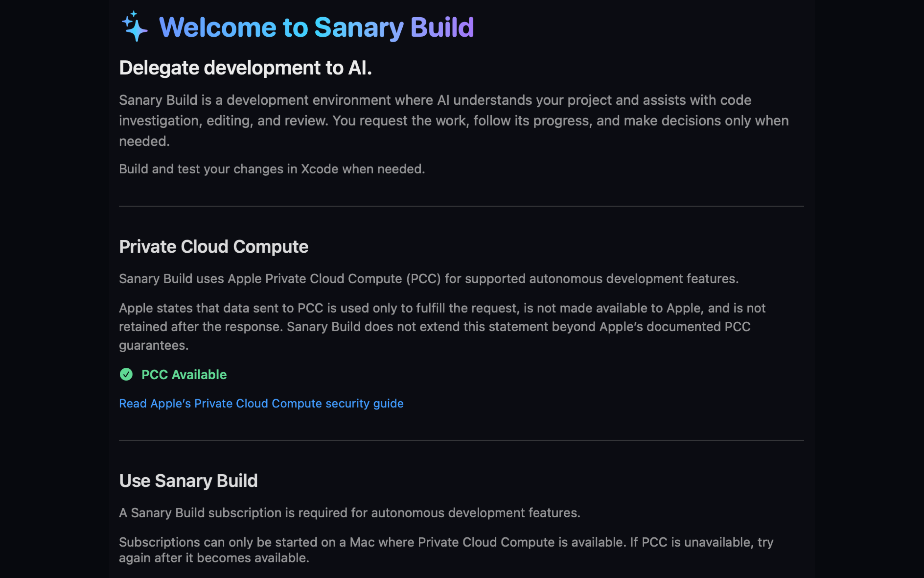Image resolution: width=924 pixels, height=578 pixels.
Task: Click the paragraph starting Apple states that data
Action: click(x=442, y=327)
